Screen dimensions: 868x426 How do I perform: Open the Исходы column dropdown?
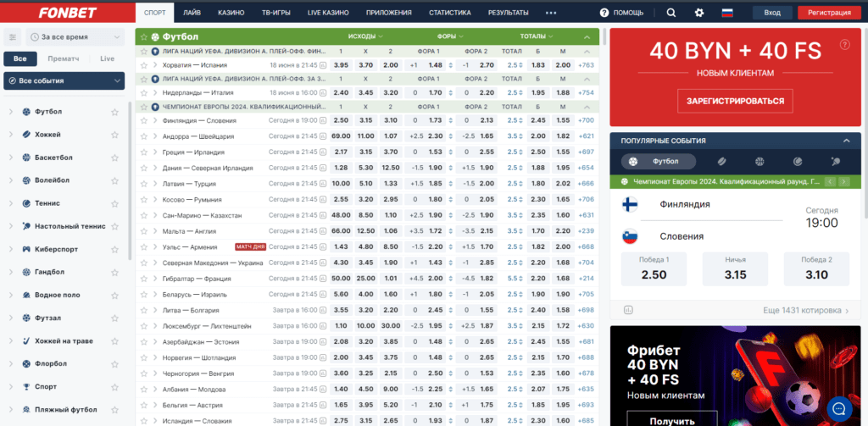click(365, 36)
